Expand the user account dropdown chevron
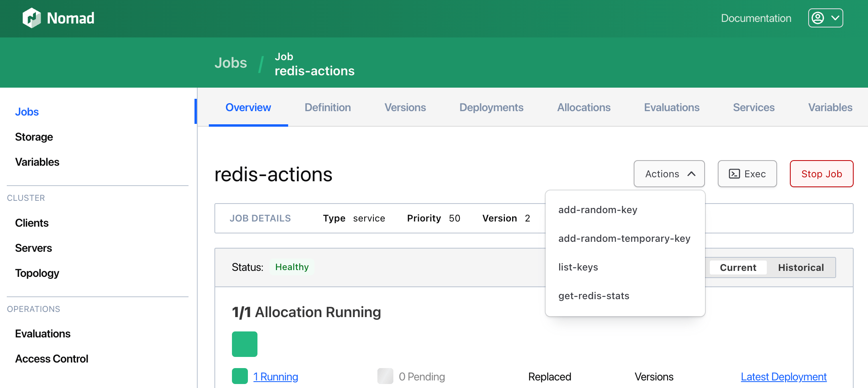Screen dimensions: 868x388 (835, 18)
